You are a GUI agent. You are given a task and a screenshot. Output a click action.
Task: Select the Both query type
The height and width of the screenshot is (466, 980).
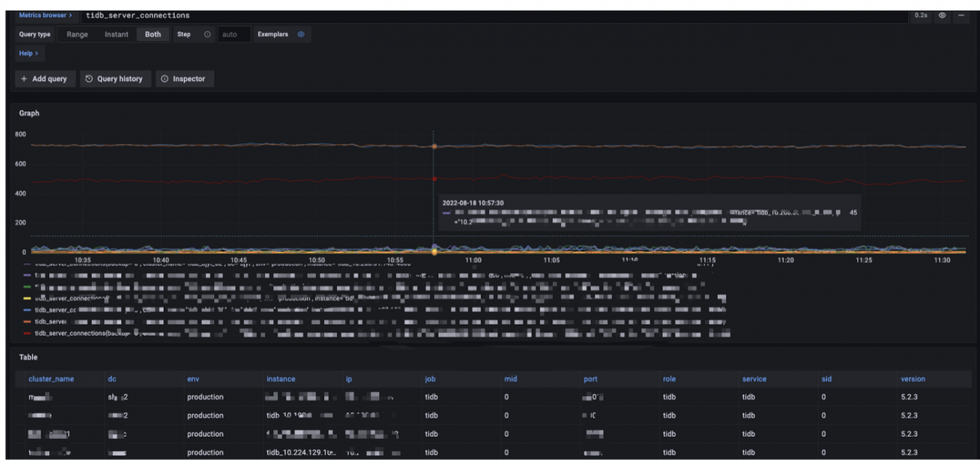(x=153, y=34)
